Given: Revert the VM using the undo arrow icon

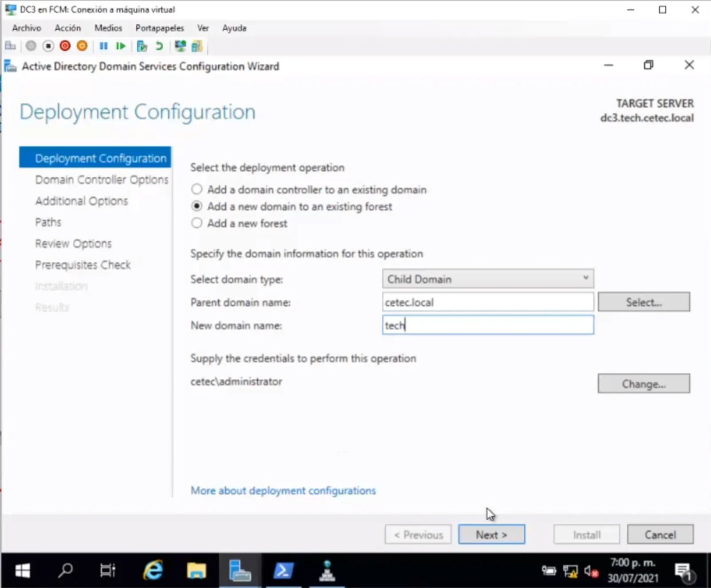Looking at the screenshot, I should [x=159, y=46].
